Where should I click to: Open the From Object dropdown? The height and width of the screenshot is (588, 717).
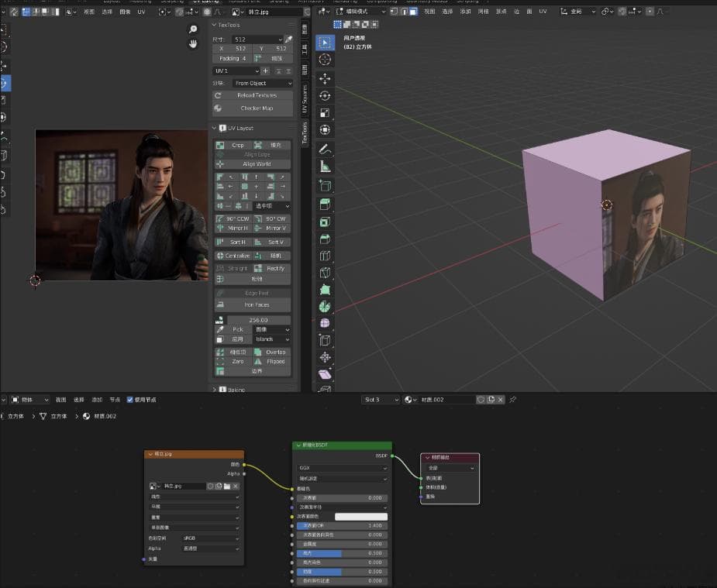click(263, 83)
